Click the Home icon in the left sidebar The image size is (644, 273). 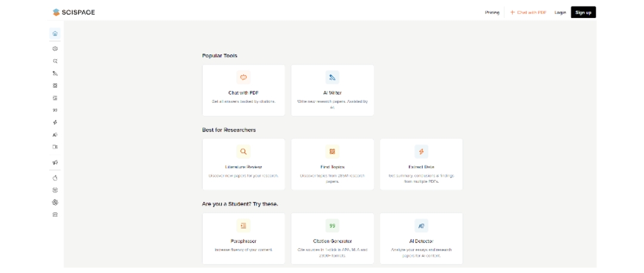click(55, 33)
